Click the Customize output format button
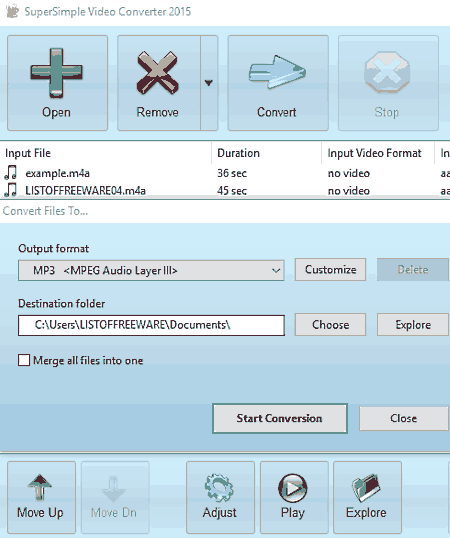Viewport: 450px width, 538px height. pyautogui.click(x=330, y=270)
